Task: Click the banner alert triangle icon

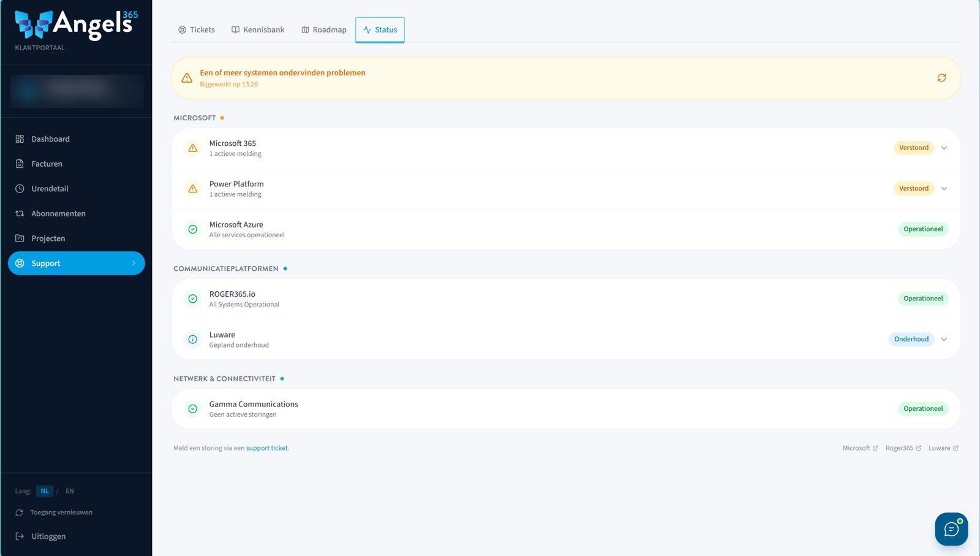Action: click(x=187, y=78)
